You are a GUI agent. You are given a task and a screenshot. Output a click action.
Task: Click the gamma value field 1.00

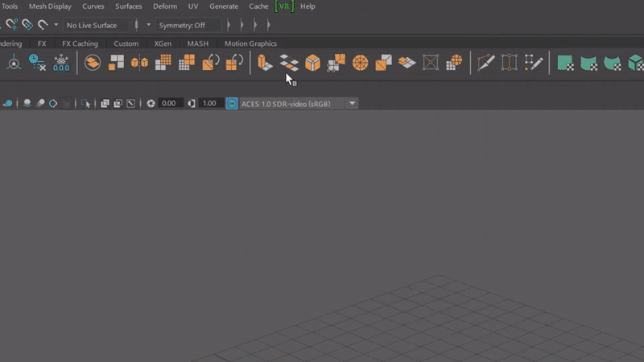(211, 104)
